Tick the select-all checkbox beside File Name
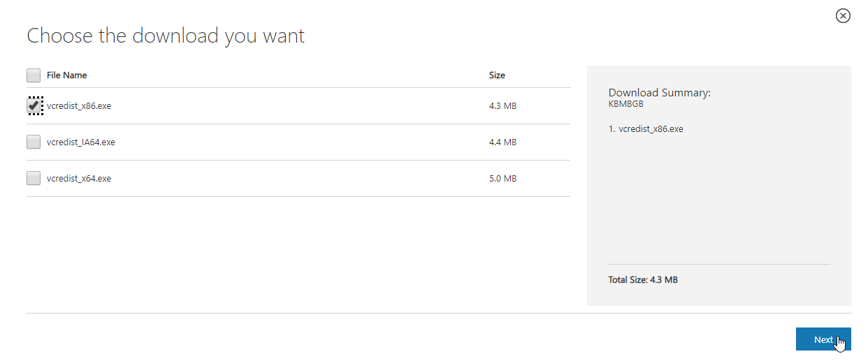The height and width of the screenshot is (361, 868). [34, 75]
